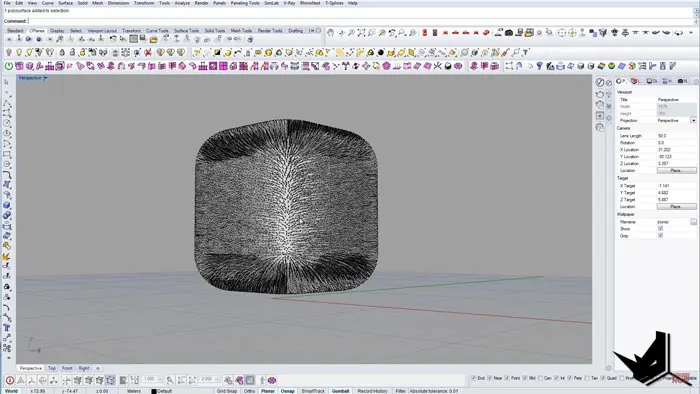Click the camera icon in top toolbar
The width and height of the screenshot is (700, 394).
(508, 33)
